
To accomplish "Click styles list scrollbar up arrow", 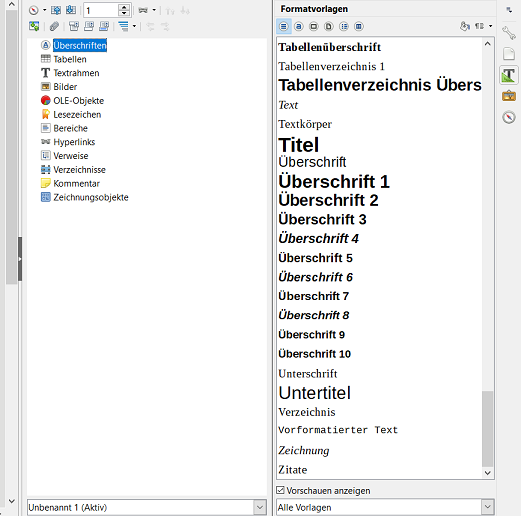I will (488, 44).
